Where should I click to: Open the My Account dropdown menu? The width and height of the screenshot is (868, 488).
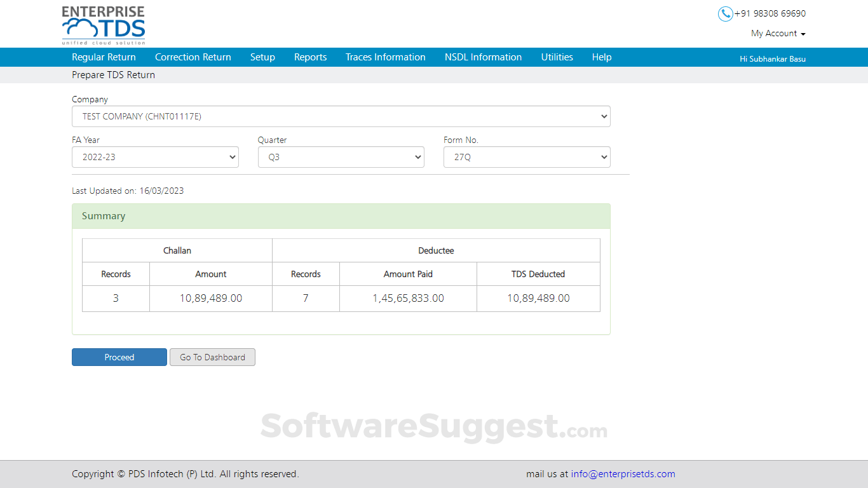click(778, 33)
